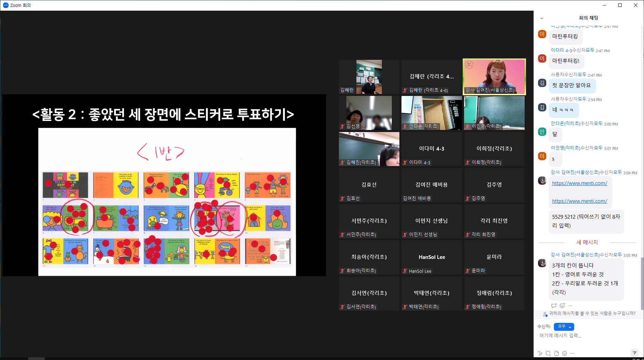Click muted mic icon on HanSol Lee tile
Viewport: 644px width, 360px height.
coord(405,271)
